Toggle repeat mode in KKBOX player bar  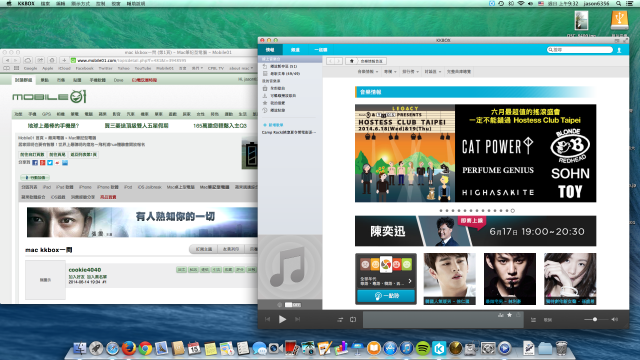(x=353, y=320)
